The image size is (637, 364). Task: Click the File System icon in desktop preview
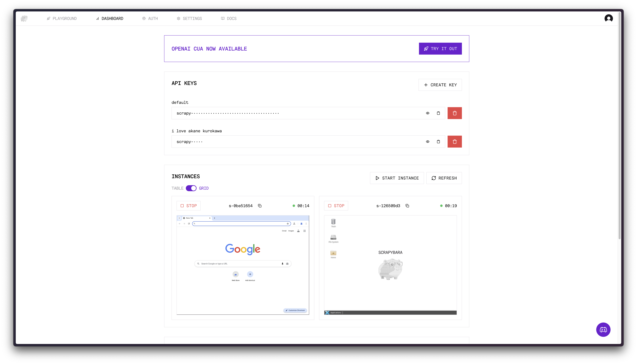coord(333,238)
